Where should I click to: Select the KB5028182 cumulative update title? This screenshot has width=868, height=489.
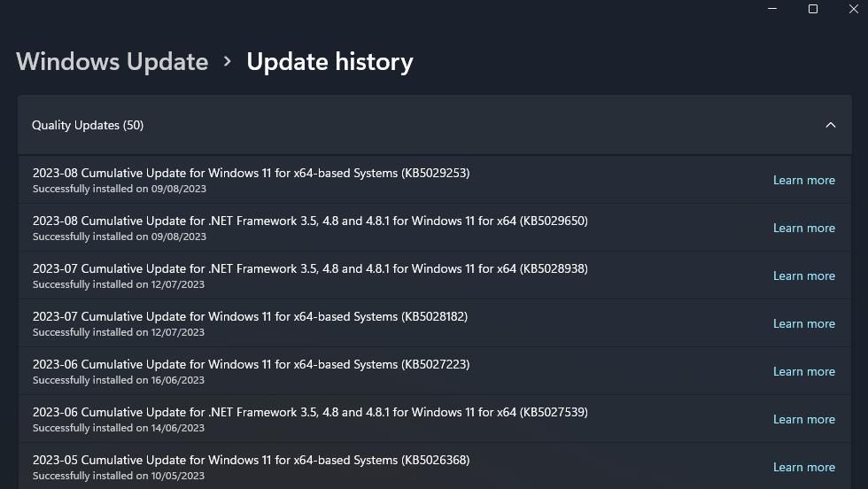pos(250,316)
